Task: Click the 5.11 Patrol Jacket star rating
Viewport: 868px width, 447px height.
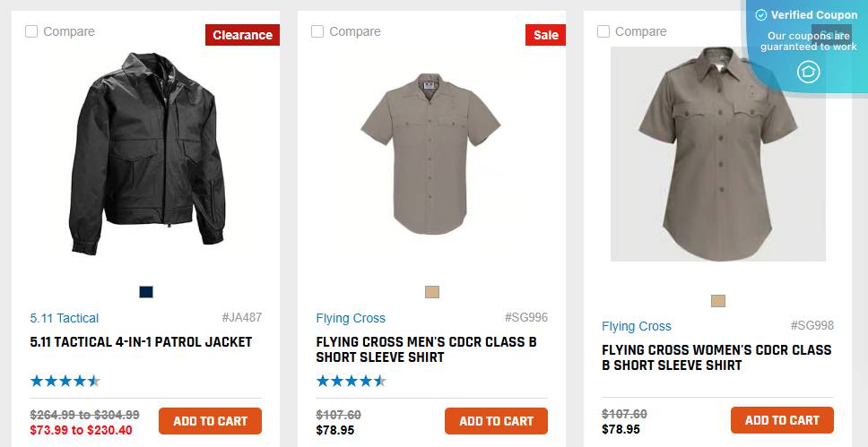Action: click(65, 381)
